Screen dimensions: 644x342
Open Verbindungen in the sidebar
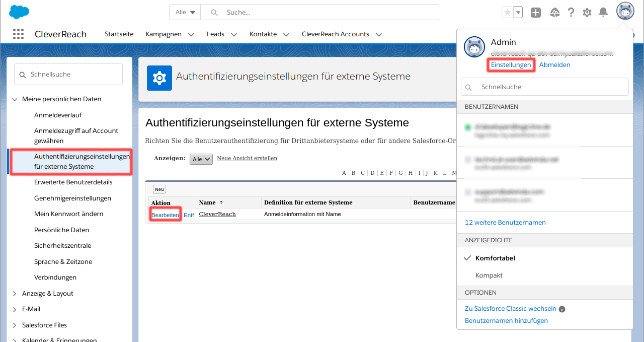coord(55,278)
